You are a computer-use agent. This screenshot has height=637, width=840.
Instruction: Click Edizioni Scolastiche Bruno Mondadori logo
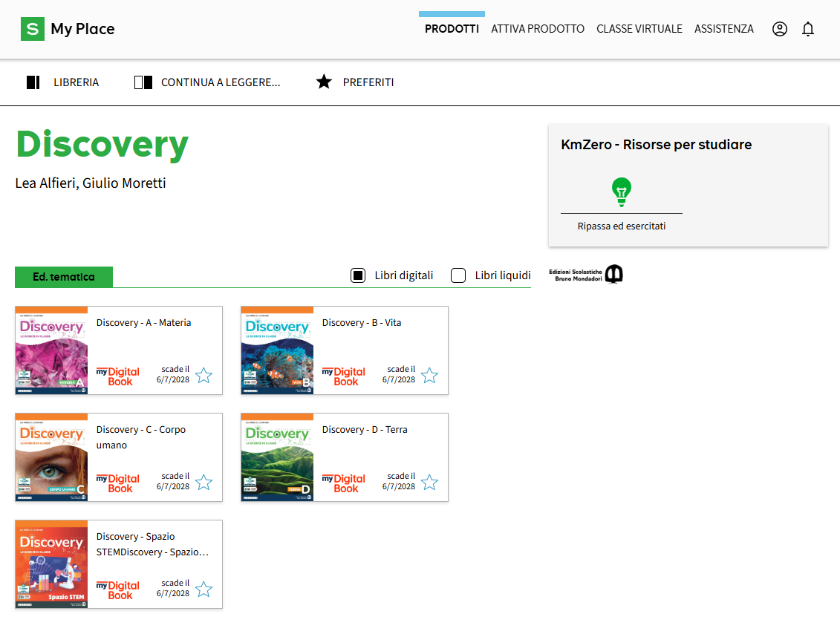pos(585,275)
